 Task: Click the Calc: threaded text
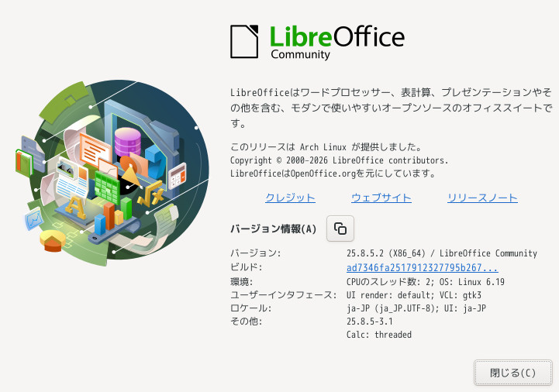pyautogui.click(x=379, y=335)
